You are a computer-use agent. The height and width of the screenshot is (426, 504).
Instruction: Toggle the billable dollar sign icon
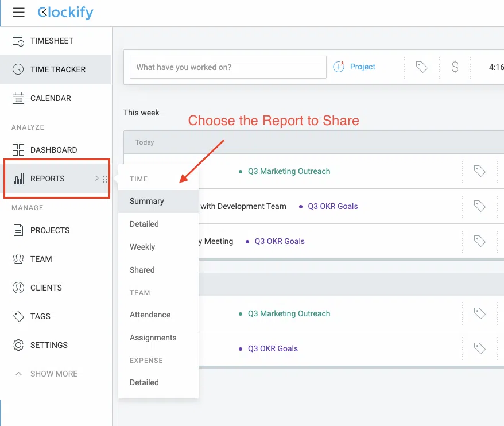(455, 67)
